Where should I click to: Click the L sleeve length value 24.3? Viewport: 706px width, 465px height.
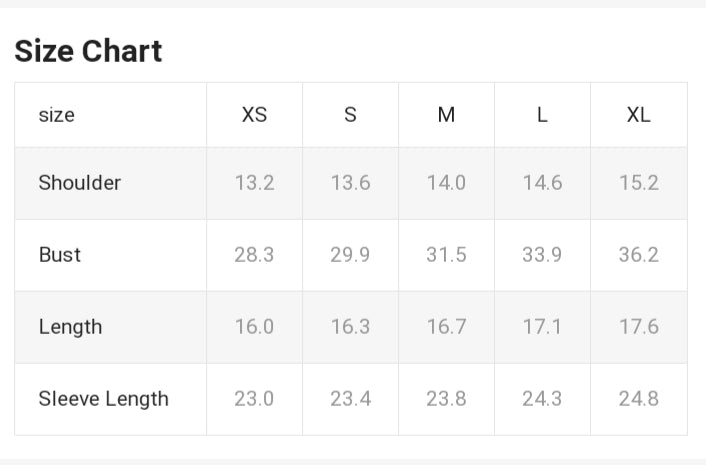pyautogui.click(x=542, y=399)
